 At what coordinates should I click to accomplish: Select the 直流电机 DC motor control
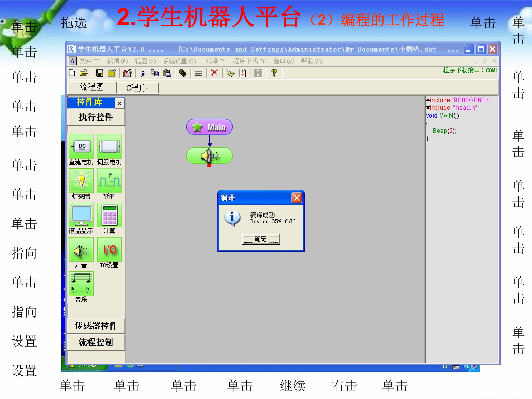[81, 146]
